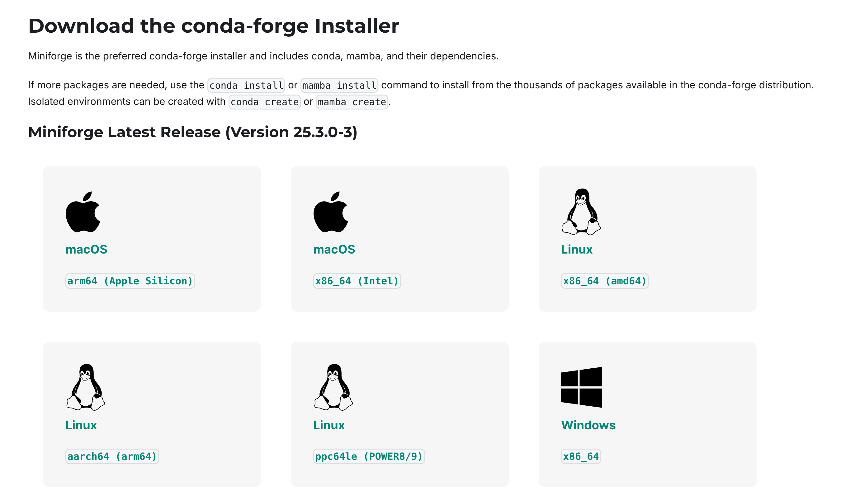Click the conda install code snippet
This screenshot has width=860, height=504.
pyautogui.click(x=246, y=85)
